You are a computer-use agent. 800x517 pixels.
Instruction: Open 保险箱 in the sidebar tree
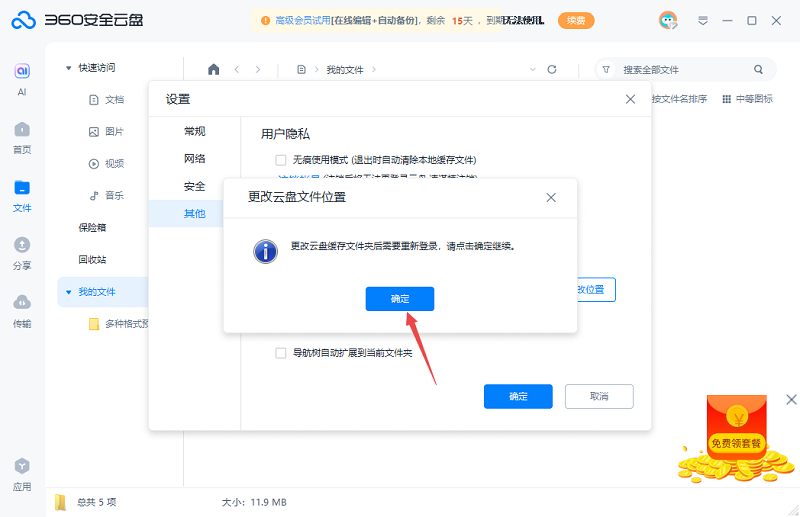pyautogui.click(x=92, y=228)
